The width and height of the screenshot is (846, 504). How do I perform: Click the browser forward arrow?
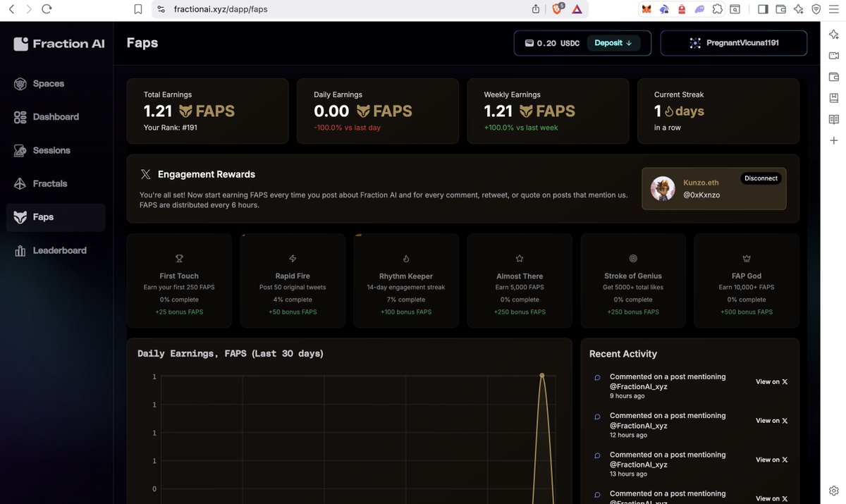click(x=29, y=9)
